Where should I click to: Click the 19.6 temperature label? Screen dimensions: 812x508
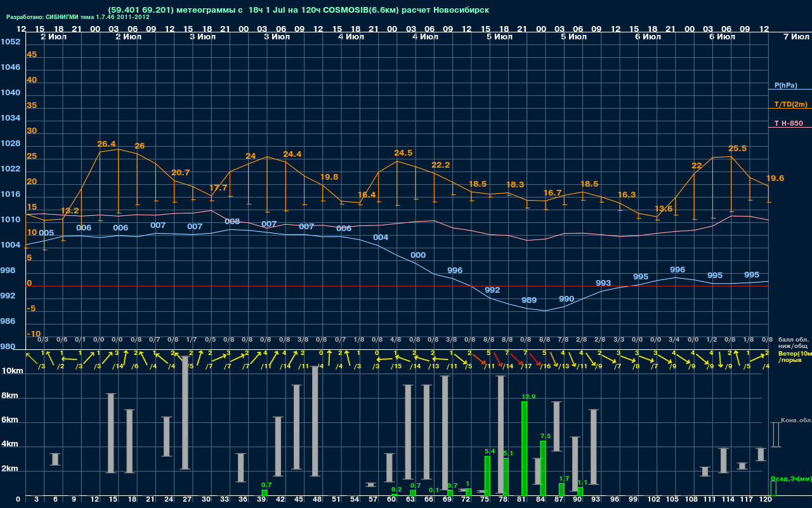(775, 178)
